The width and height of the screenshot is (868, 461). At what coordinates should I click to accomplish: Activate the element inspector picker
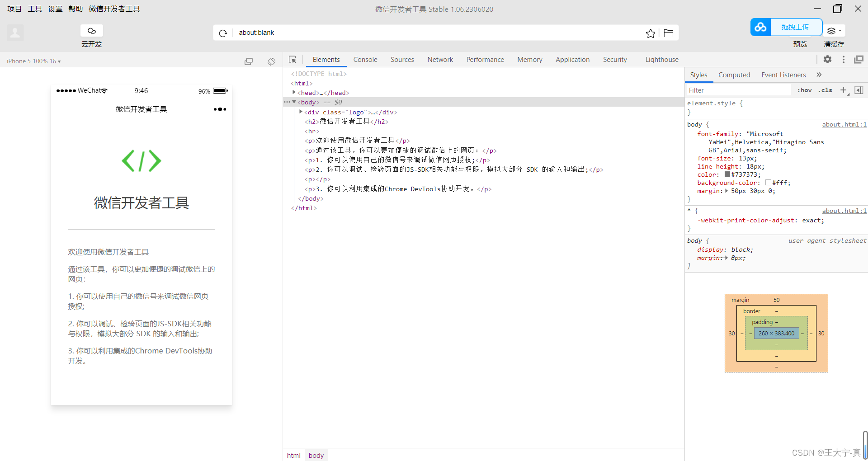tap(292, 60)
